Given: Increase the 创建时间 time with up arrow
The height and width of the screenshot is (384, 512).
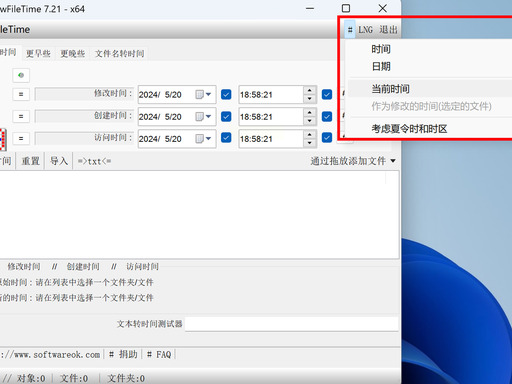Looking at the screenshot, I should 310,113.
